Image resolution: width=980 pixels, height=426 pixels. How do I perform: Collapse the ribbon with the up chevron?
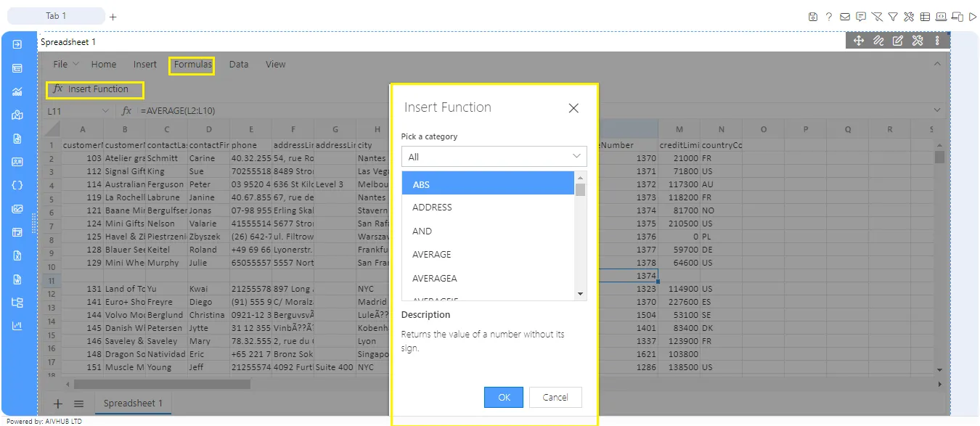(x=936, y=64)
